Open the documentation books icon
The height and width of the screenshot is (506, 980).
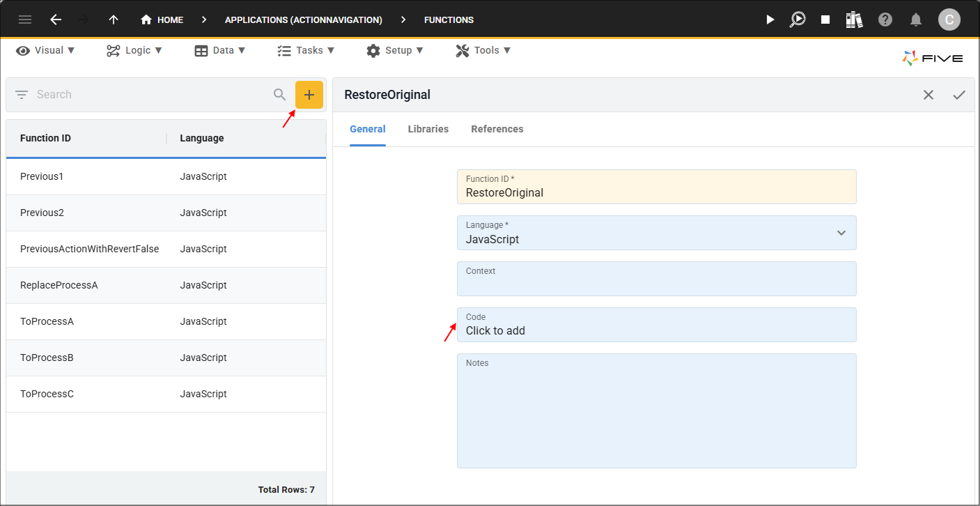(x=855, y=20)
